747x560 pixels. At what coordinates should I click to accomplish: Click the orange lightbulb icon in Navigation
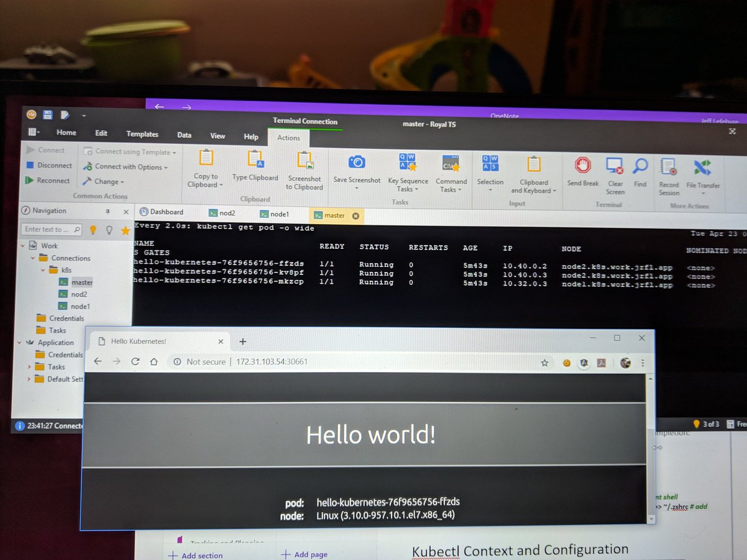[x=93, y=230]
